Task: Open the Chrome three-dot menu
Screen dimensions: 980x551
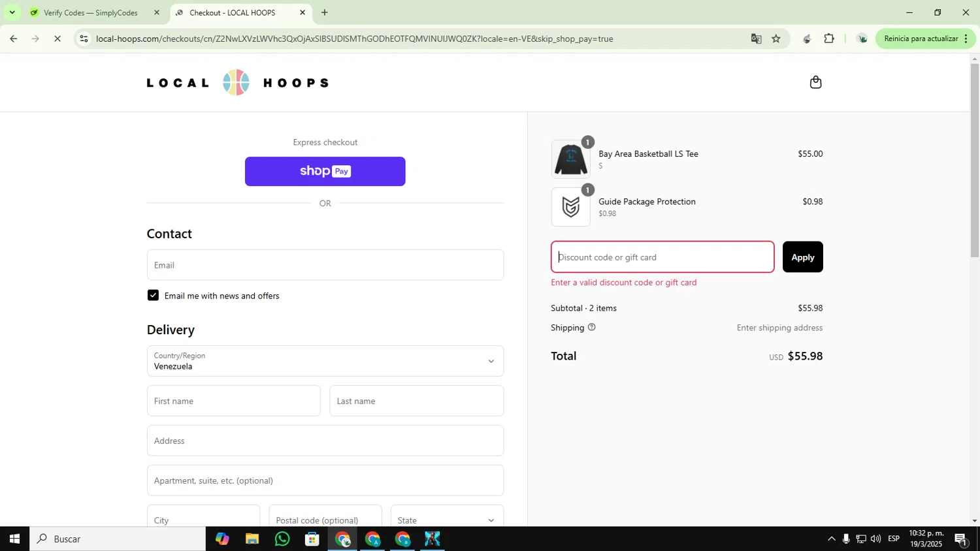Action: click(966, 39)
